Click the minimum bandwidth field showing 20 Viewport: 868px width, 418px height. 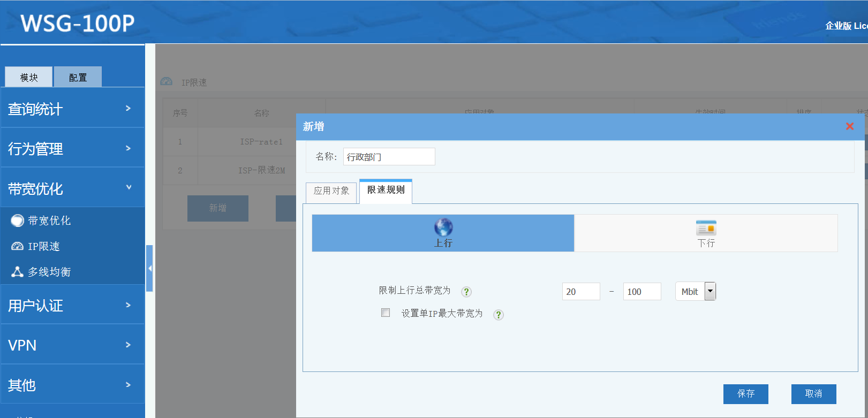[580, 292]
